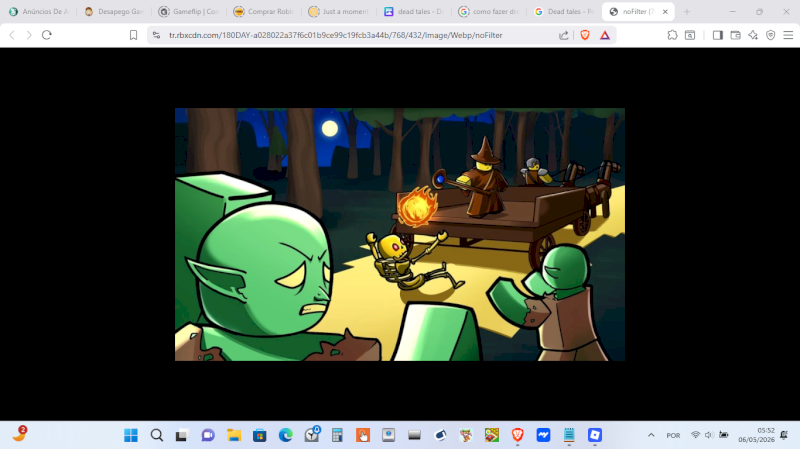800x449 pixels.
Task: Open Windows Search from the taskbar
Action: [157, 435]
